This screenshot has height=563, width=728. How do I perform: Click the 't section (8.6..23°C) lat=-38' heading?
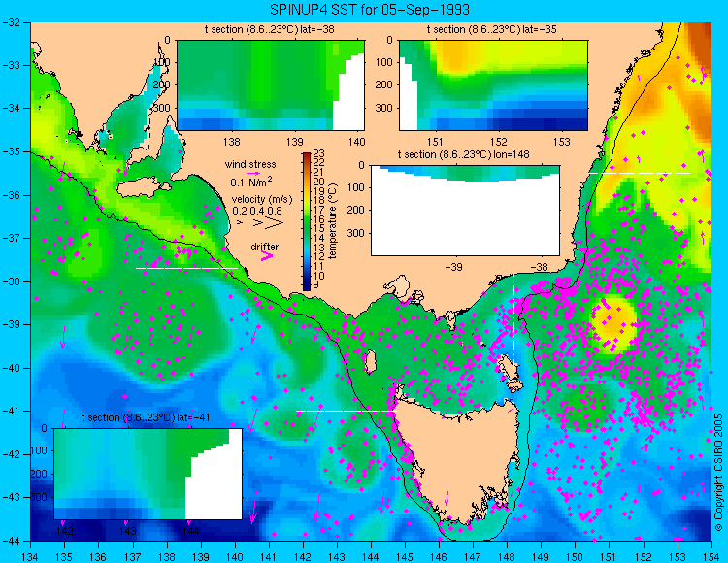click(269, 30)
